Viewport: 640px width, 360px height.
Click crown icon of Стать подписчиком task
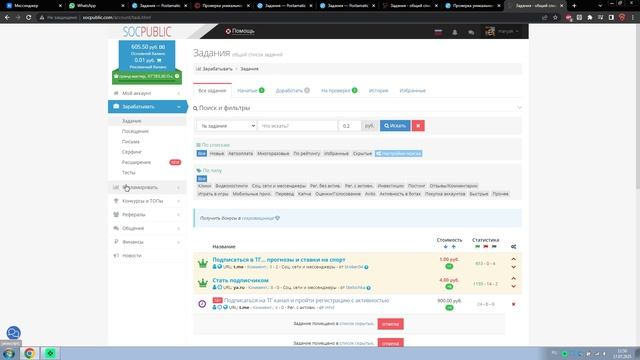pyautogui.click(x=202, y=283)
